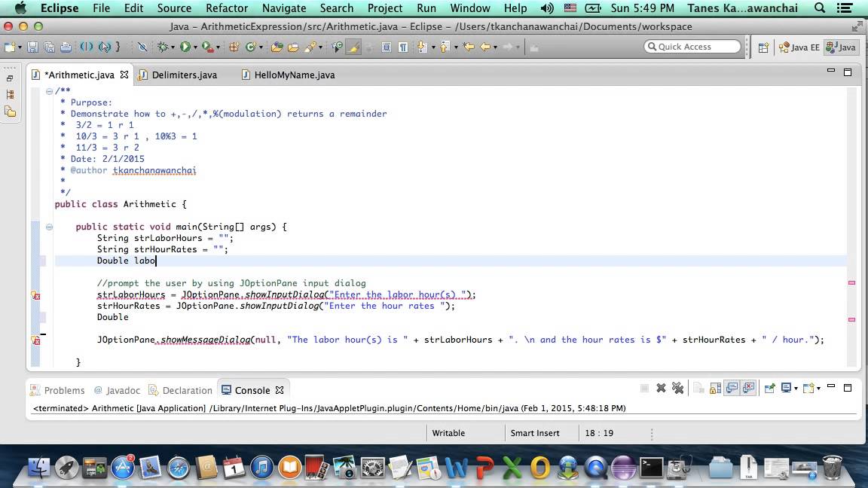Image resolution: width=868 pixels, height=488 pixels.
Task: Click the Next Annotation icon
Action: pos(423,47)
